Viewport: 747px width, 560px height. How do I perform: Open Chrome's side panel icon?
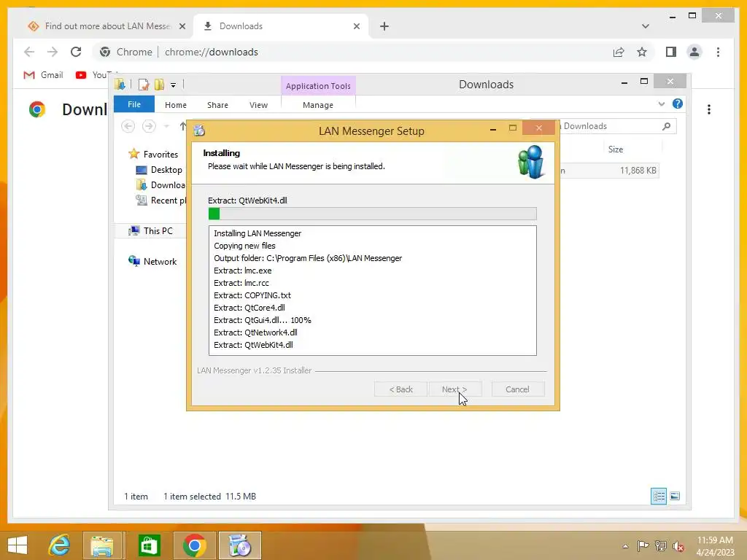point(671,52)
